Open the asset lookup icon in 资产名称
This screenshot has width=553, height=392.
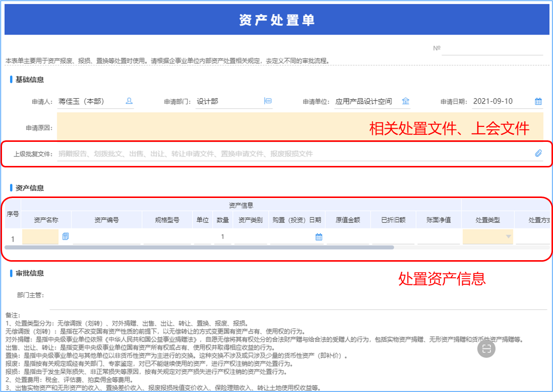[x=66, y=237]
